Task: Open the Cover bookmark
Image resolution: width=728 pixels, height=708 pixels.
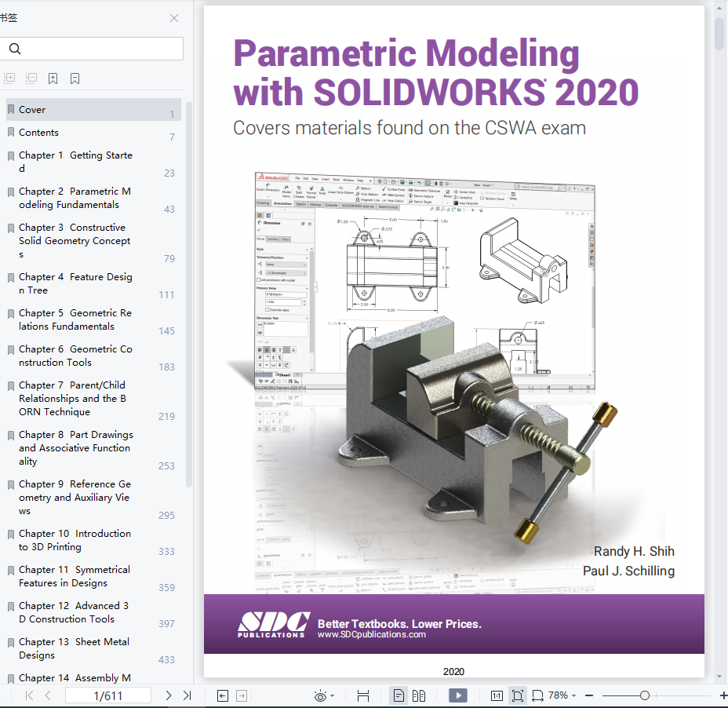Action: pyautogui.click(x=93, y=110)
